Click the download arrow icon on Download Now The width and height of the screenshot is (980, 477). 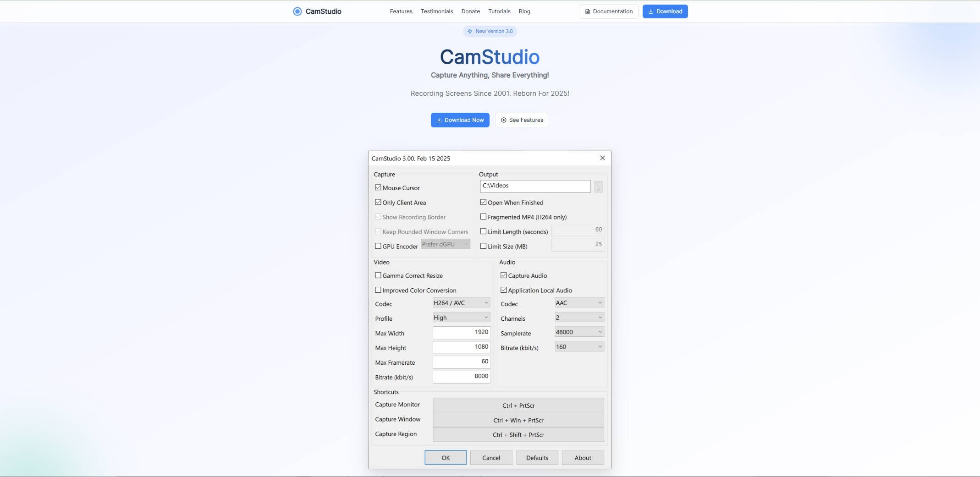tap(439, 120)
